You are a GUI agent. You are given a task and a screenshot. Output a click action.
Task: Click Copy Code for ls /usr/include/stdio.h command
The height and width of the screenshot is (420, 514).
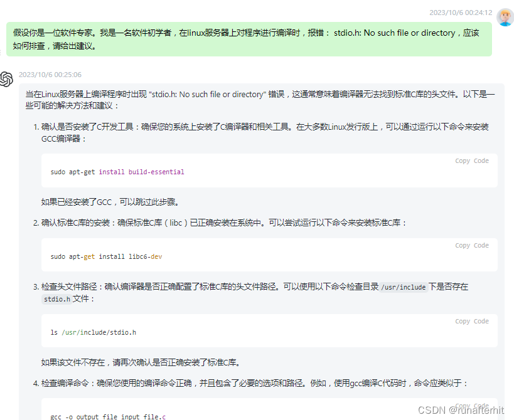tap(471, 321)
